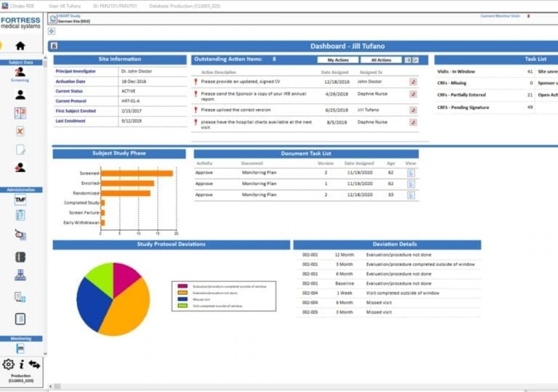Click the Screened bar in phase chart

137,173
